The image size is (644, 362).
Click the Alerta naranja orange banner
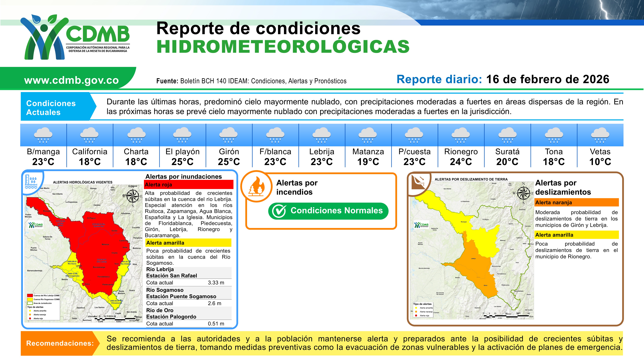pyautogui.click(x=577, y=203)
